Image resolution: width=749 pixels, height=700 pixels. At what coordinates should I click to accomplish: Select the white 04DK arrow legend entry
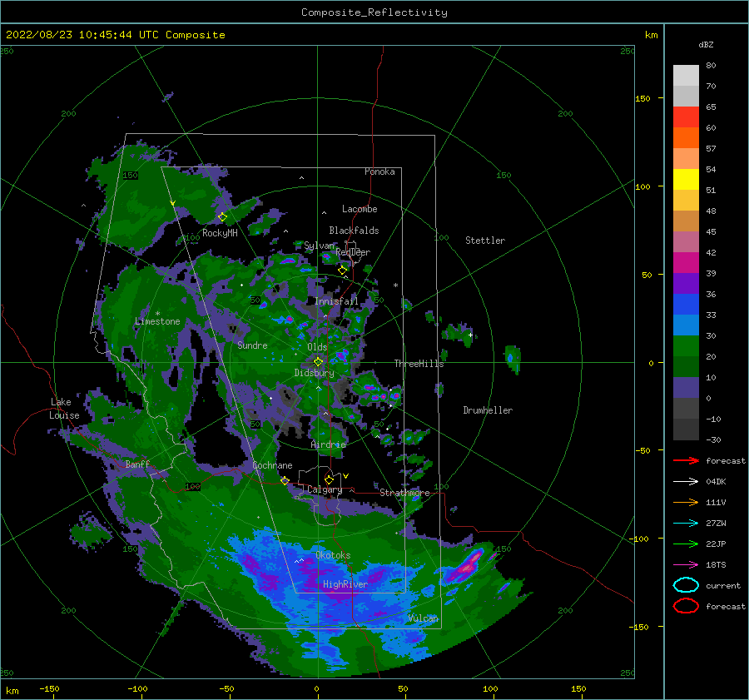[686, 482]
